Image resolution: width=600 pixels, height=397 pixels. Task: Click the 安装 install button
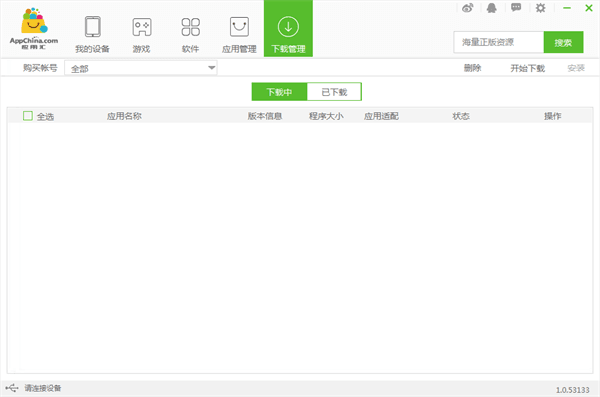[576, 68]
